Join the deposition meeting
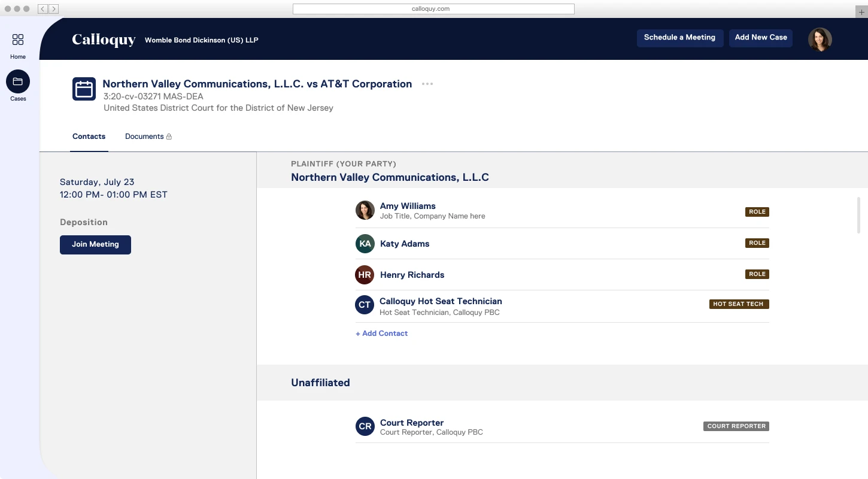The width and height of the screenshot is (868, 479). (x=95, y=244)
